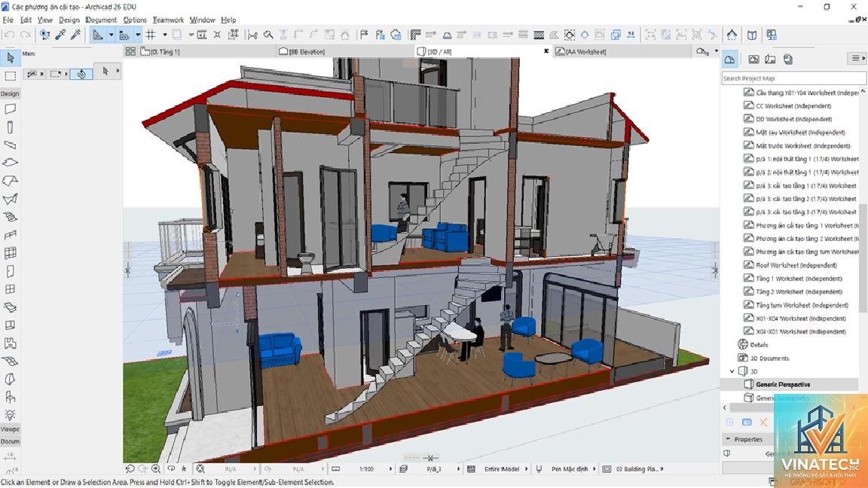This screenshot has height=488, width=868.
Task: Click the Viewpoint section header in toolbox
Action: click(10, 429)
